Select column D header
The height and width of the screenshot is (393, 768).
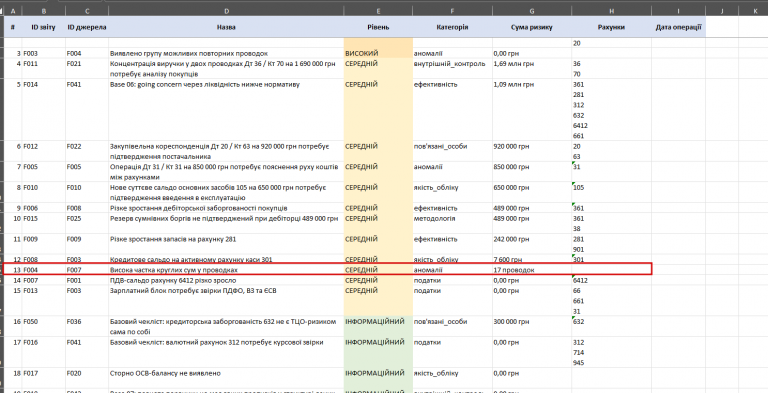click(x=226, y=11)
